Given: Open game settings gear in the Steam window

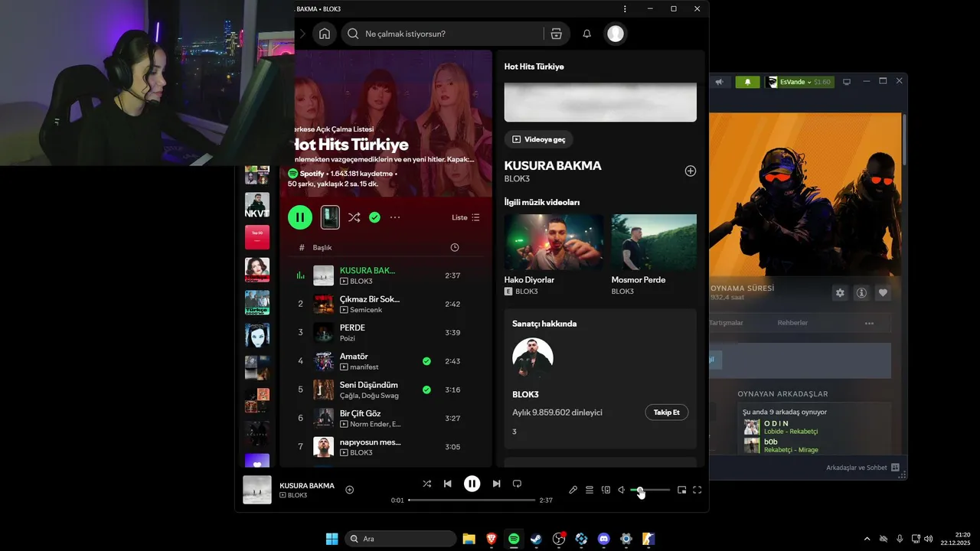Looking at the screenshot, I should point(840,293).
